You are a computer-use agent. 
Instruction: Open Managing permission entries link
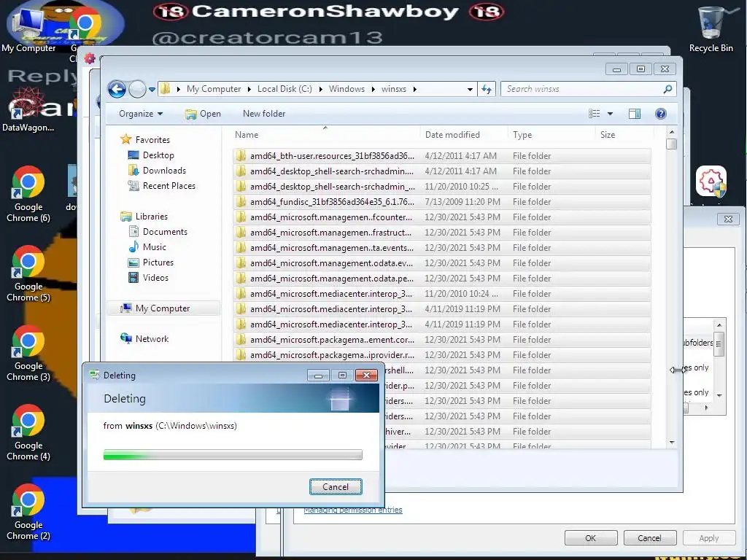coord(353,510)
